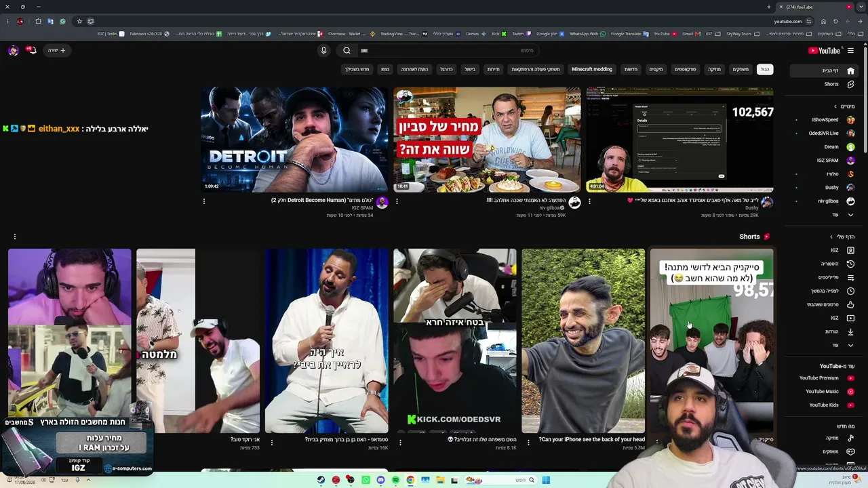Open YouTube Kids link

[x=825, y=405]
